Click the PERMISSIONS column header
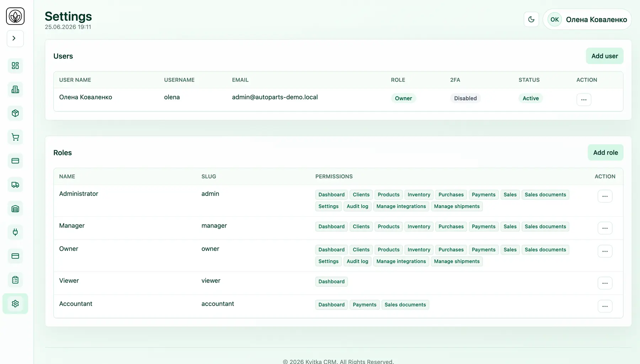 pos(334,176)
